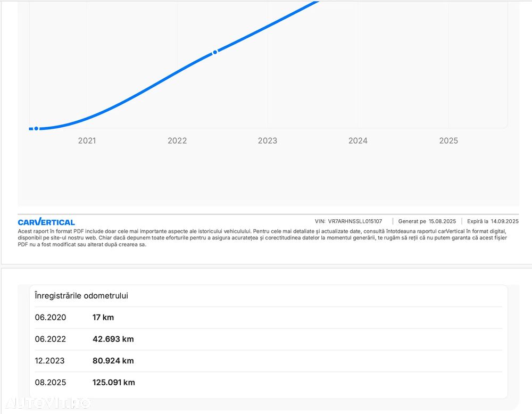
Task: Select the mid-2022 data point on the chart
Action: pyautogui.click(x=215, y=52)
